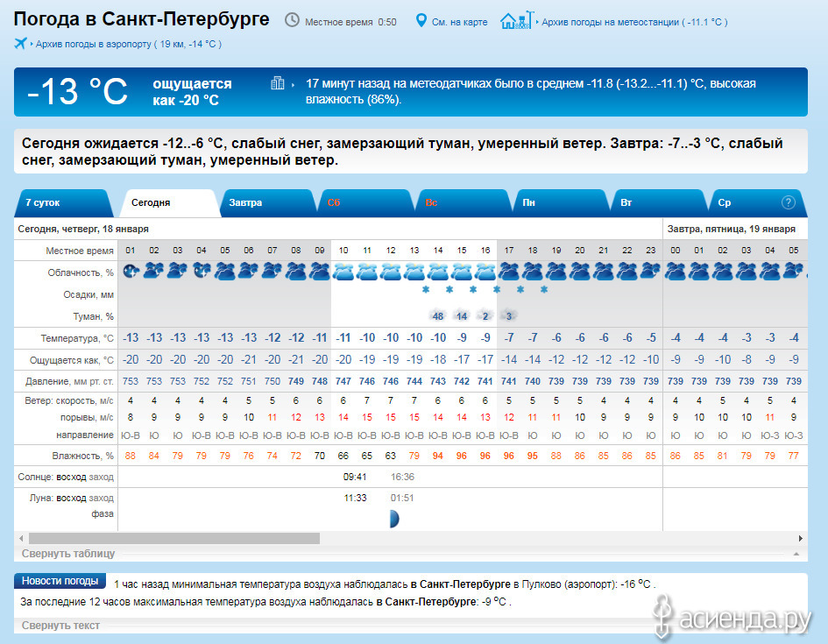This screenshot has height=644, width=828.
Task: Click the -13 °C current temperature
Action: tap(77, 91)
